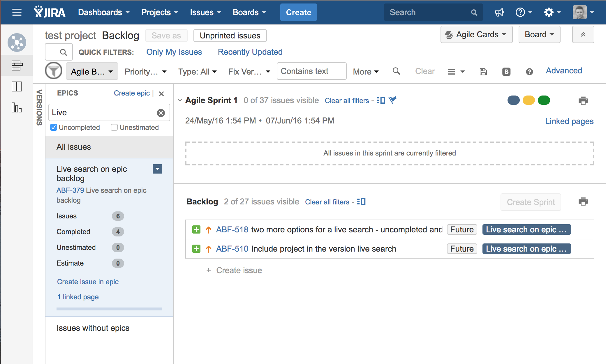Open the Boards menu

point(249,12)
